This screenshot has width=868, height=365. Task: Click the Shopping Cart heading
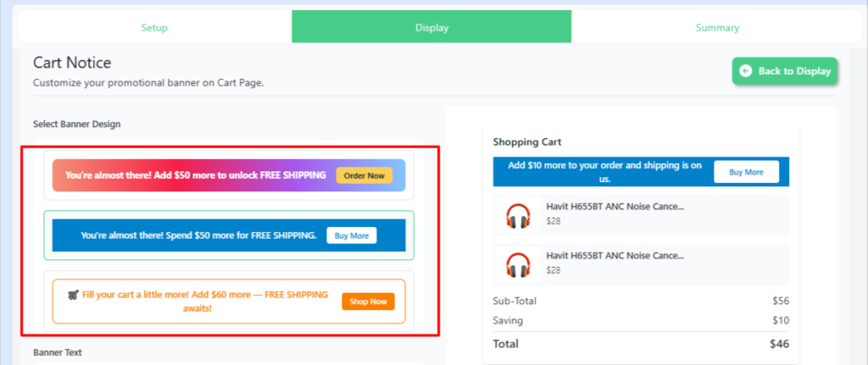click(527, 142)
